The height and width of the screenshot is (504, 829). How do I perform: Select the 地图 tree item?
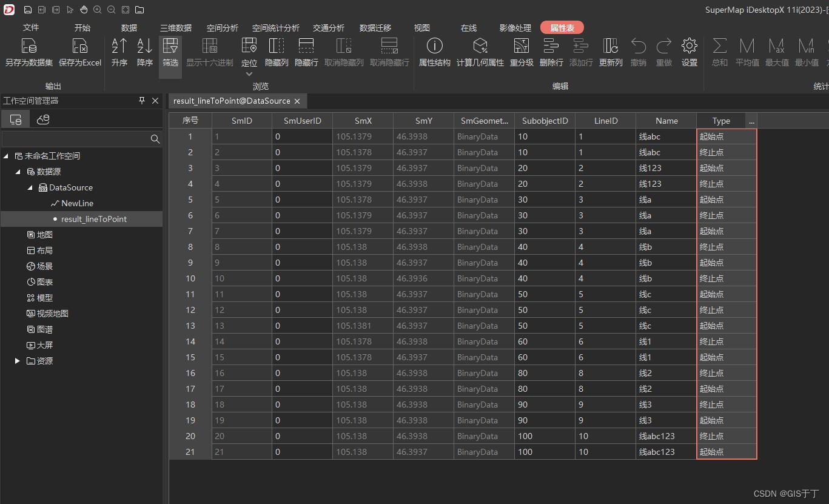click(x=44, y=235)
